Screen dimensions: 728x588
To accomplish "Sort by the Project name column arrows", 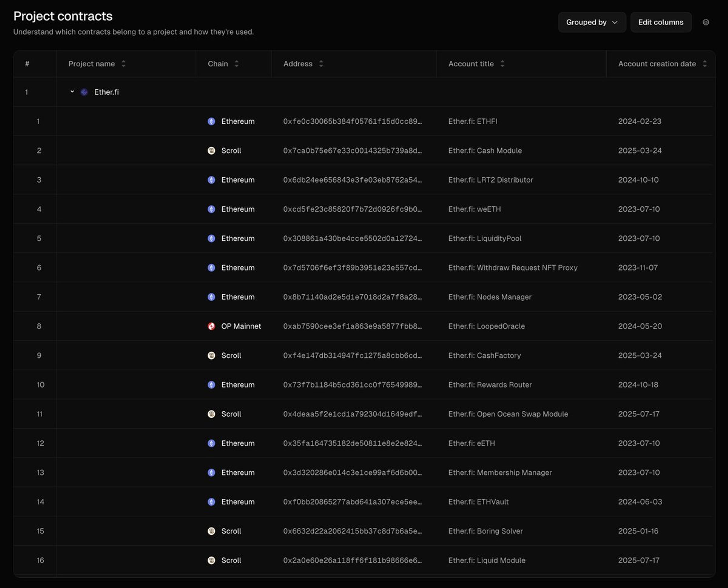I will (x=123, y=64).
